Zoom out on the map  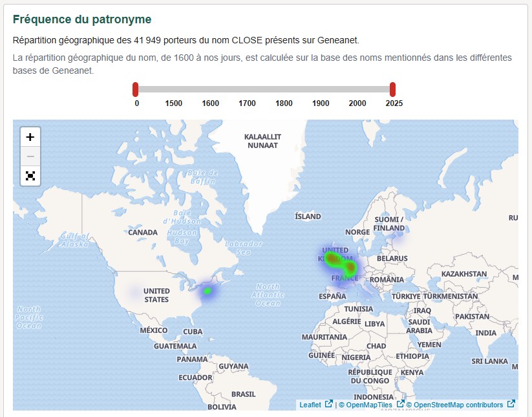point(30,156)
